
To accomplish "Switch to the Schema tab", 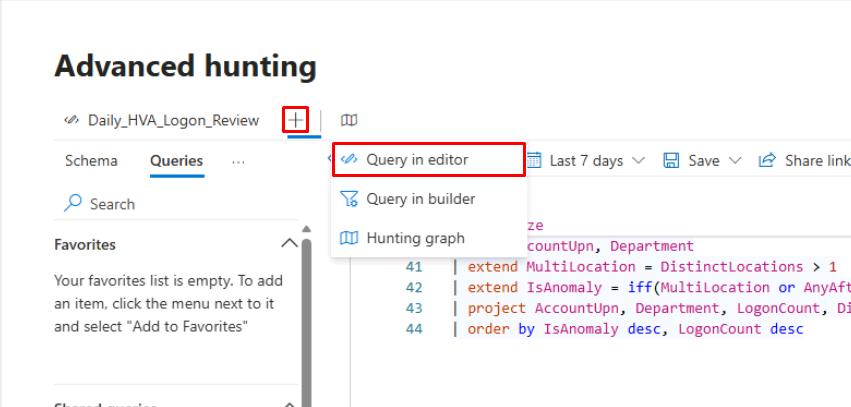I will pyautogui.click(x=91, y=161).
